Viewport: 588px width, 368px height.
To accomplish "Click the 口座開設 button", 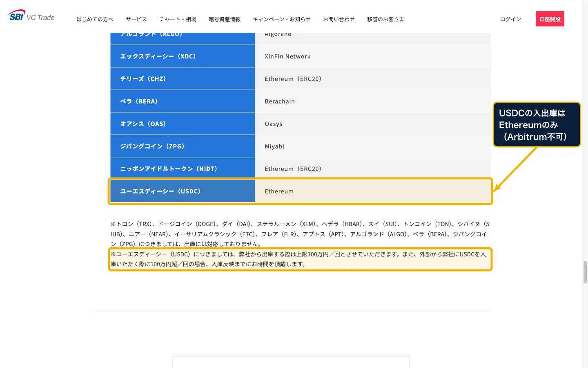I will click(550, 19).
